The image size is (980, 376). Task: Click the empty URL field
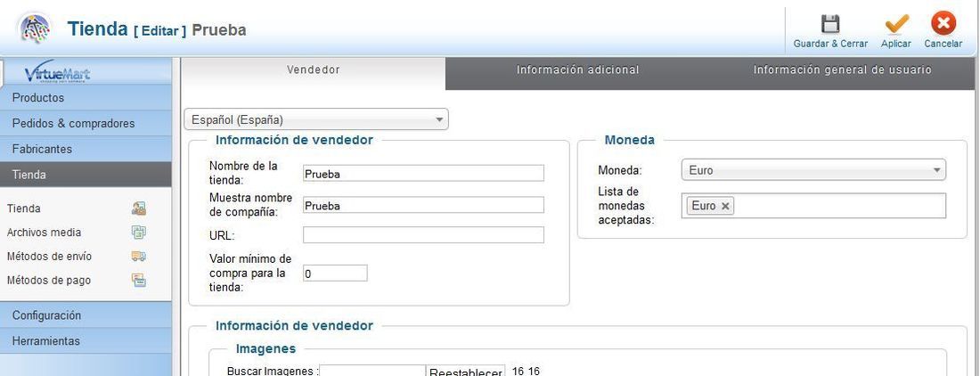coord(423,235)
